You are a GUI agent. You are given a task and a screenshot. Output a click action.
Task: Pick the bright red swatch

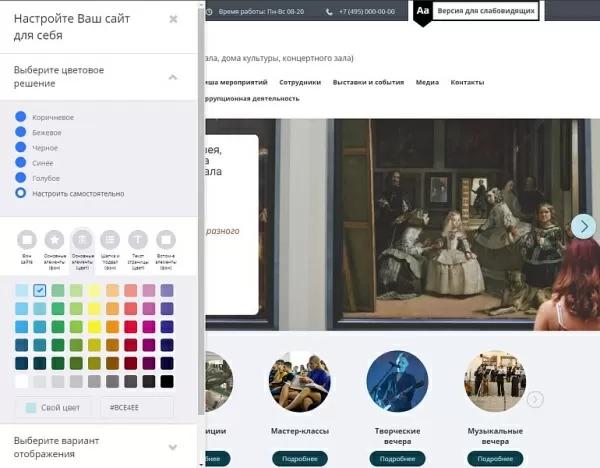[130, 327]
